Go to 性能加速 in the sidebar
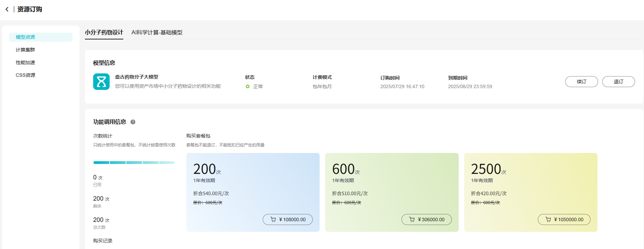This screenshot has width=644, height=249. 25,62
